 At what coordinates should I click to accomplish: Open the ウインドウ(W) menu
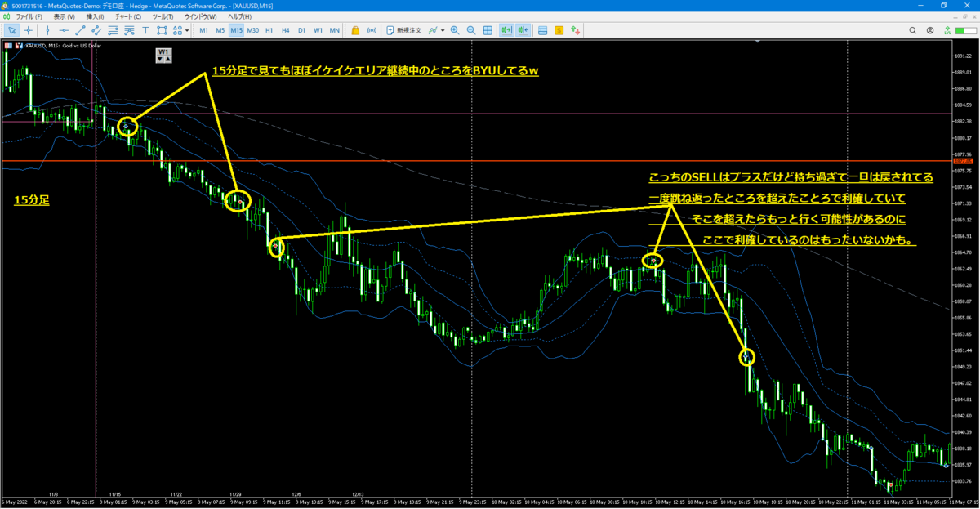click(201, 16)
